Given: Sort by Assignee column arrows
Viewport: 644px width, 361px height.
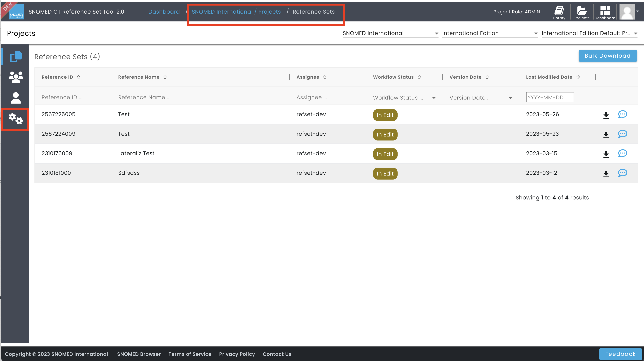Looking at the screenshot, I should (325, 77).
